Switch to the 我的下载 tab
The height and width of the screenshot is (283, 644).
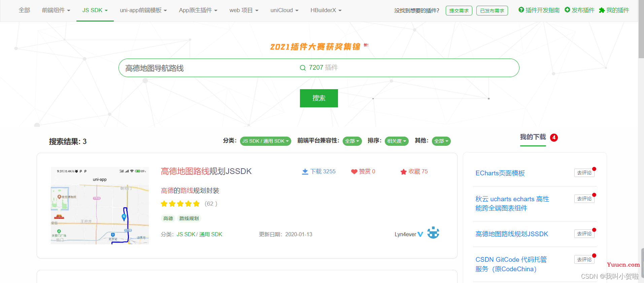533,137
